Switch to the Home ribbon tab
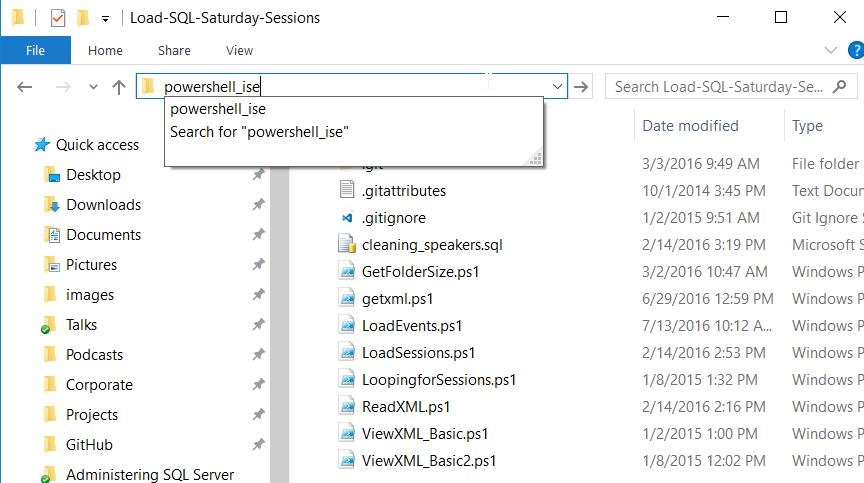This screenshot has width=864, height=483. tap(105, 50)
